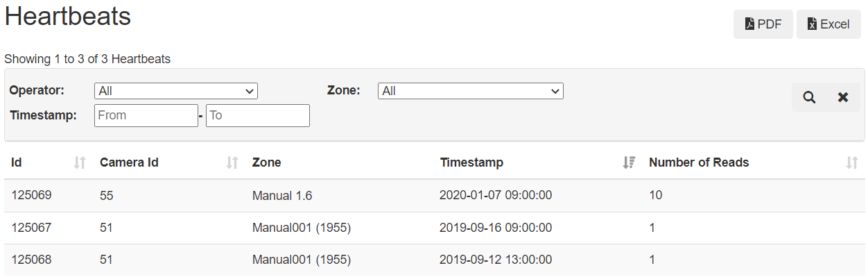Focus the Timestamp To field
The height and width of the screenshot is (277, 868).
(258, 115)
